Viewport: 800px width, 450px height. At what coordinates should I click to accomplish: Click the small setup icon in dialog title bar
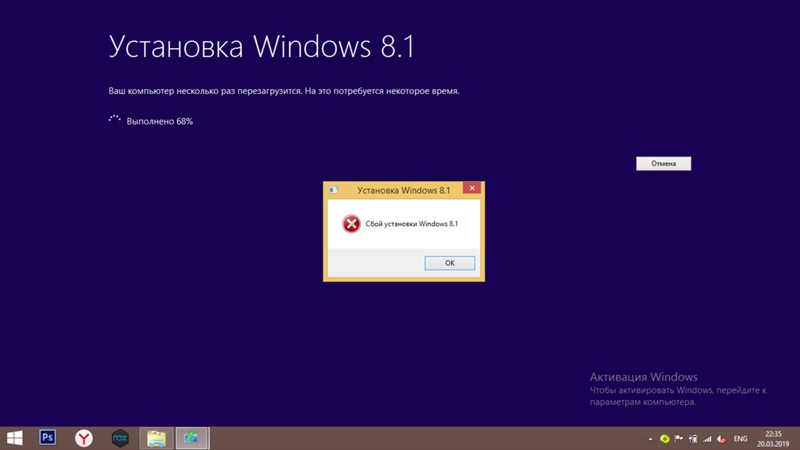point(333,190)
